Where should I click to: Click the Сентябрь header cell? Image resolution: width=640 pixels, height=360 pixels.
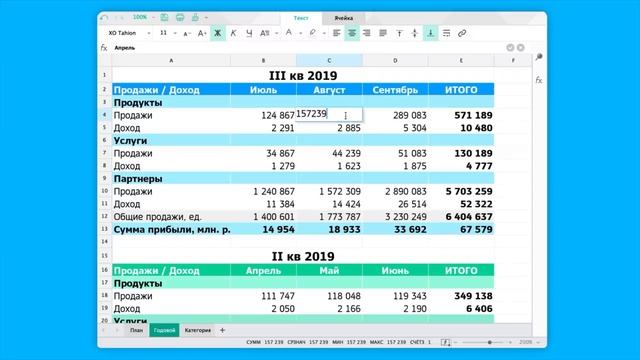tap(395, 89)
